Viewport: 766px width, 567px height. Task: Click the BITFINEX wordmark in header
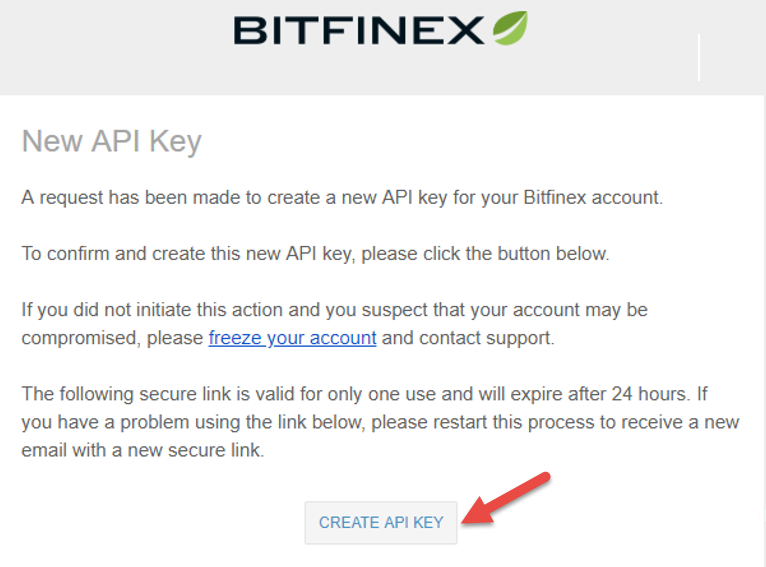click(359, 30)
